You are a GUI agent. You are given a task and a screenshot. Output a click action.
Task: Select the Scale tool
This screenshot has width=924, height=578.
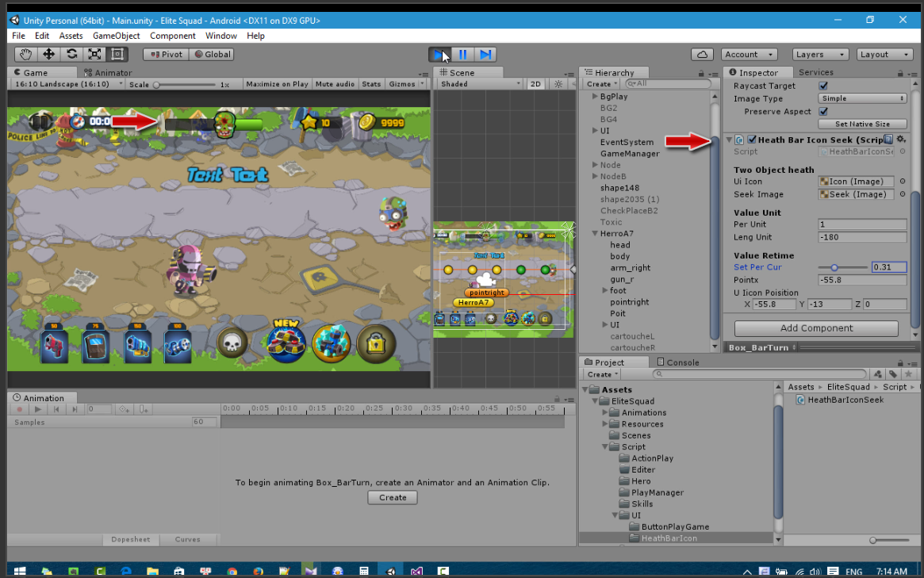(x=94, y=54)
